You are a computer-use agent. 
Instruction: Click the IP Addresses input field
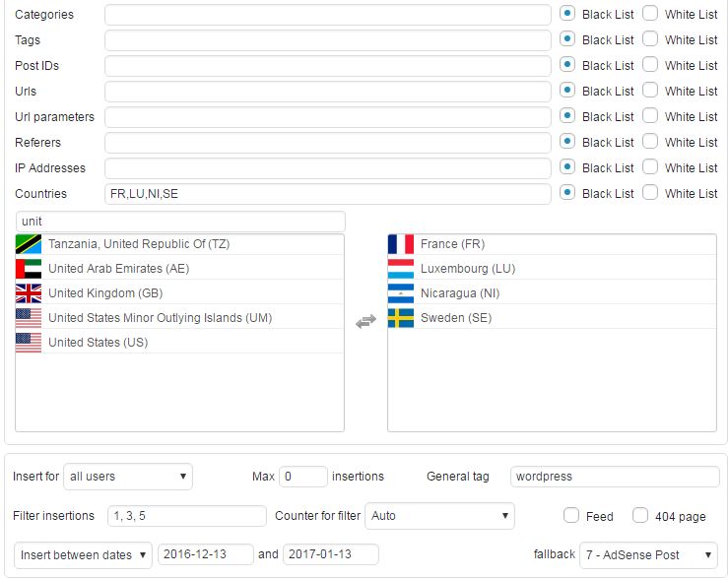pos(328,168)
